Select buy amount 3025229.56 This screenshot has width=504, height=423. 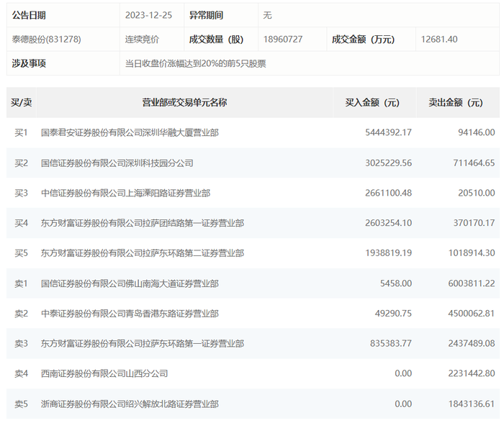point(388,163)
